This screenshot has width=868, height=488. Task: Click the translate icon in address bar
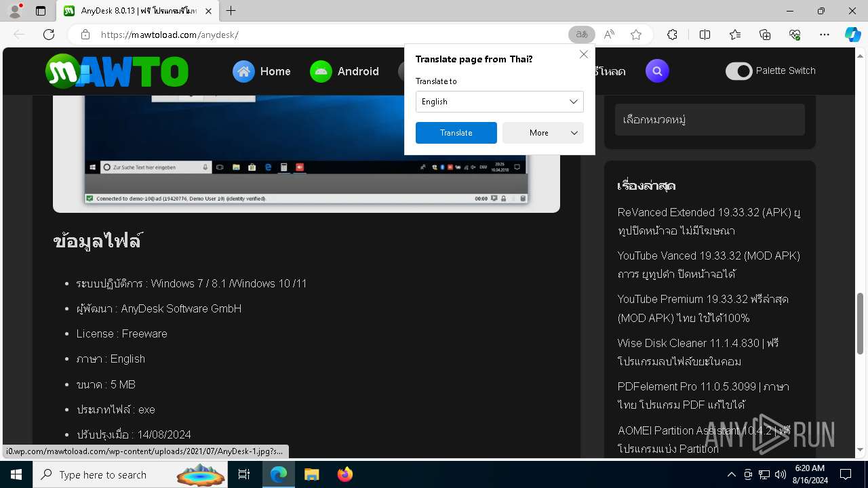[581, 35]
